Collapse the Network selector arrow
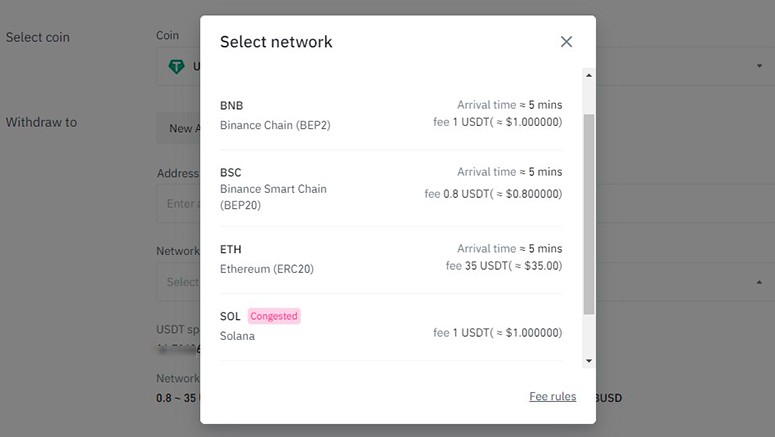The height and width of the screenshot is (437, 775). point(758,282)
